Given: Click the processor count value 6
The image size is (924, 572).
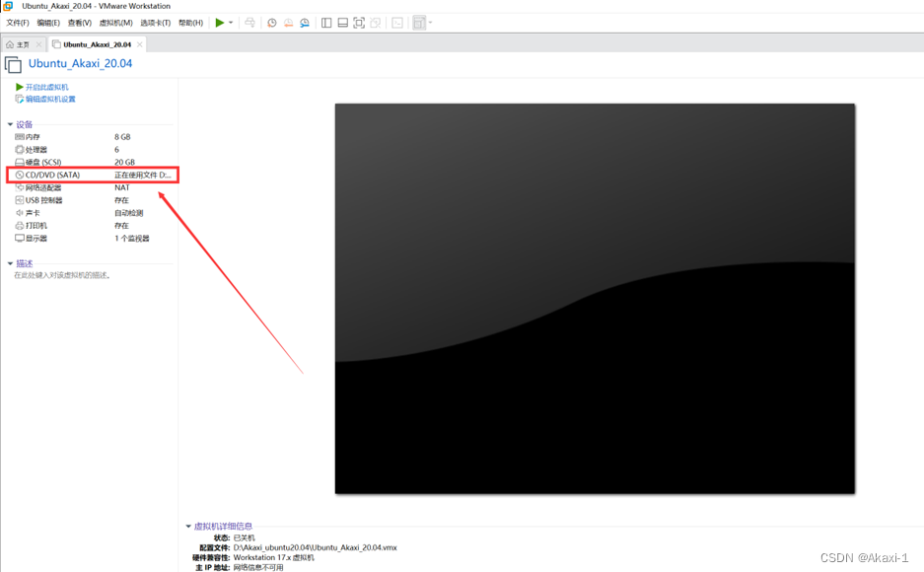Looking at the screenshot, I should pos(116,150).
